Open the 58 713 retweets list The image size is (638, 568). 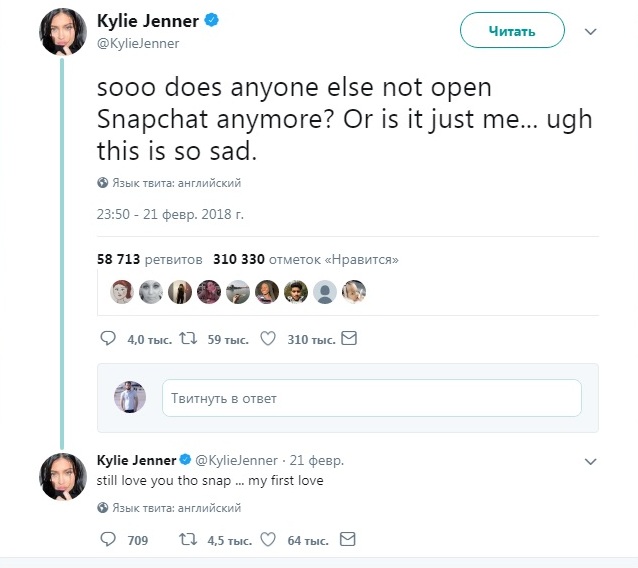[150, 259]
